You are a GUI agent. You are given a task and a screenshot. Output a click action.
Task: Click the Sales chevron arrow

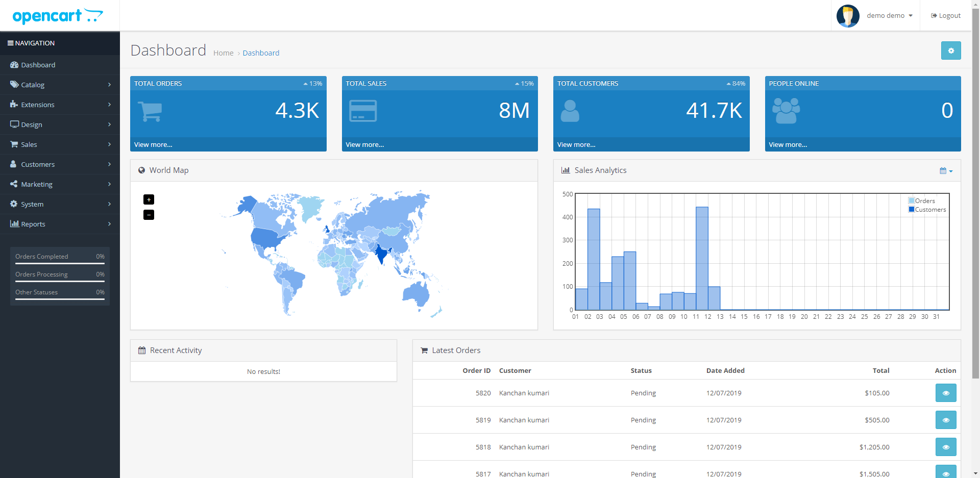click(109, 144)
